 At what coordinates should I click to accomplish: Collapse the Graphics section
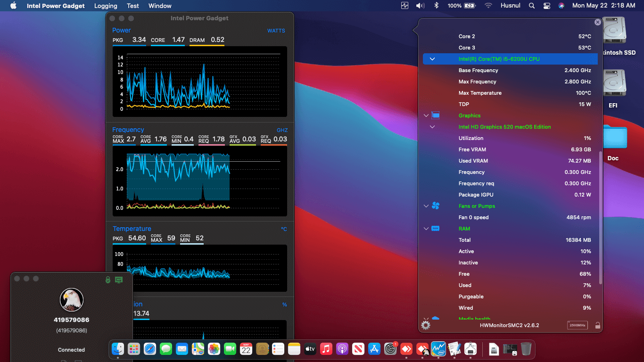point(426,115)
